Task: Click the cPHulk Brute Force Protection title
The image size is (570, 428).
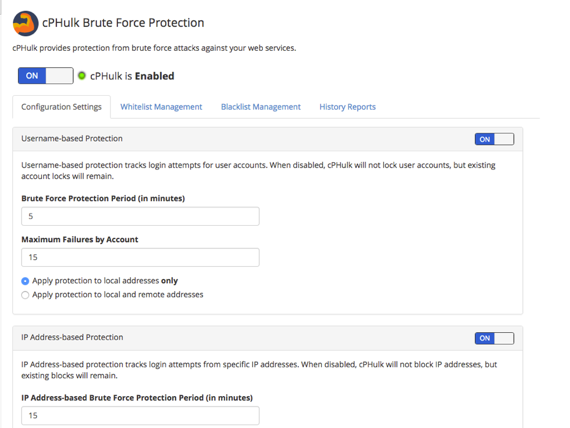Action: point(123,23)
